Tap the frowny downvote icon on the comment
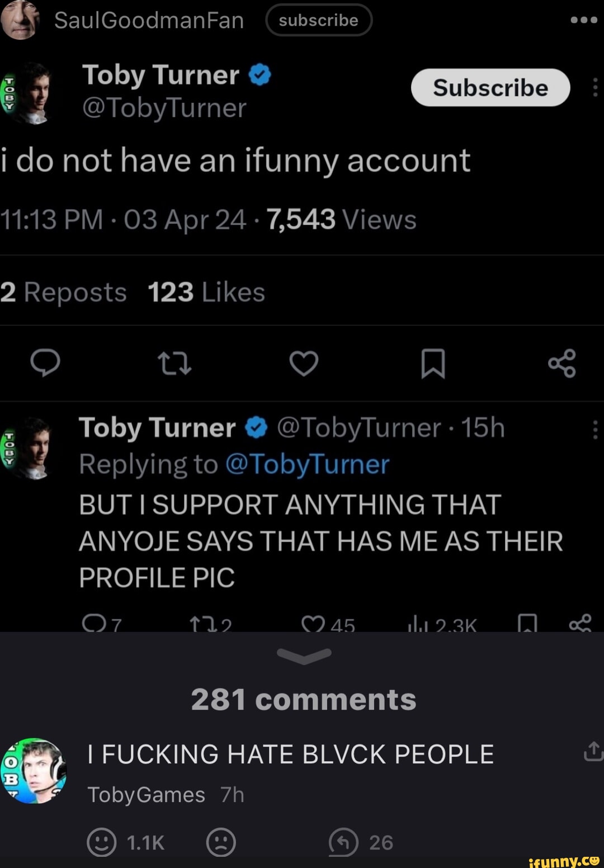The image size is (604, 868). coord(219,842)
